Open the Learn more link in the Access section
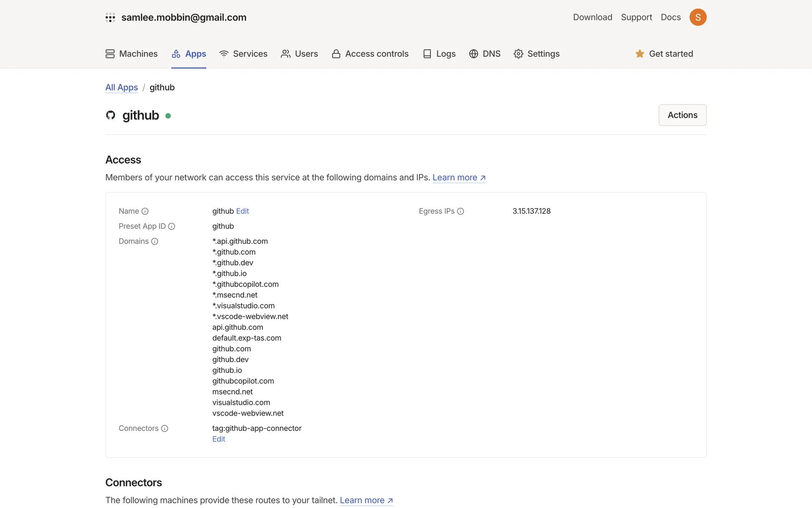812x508 pixels. click(x=459, y=177)
